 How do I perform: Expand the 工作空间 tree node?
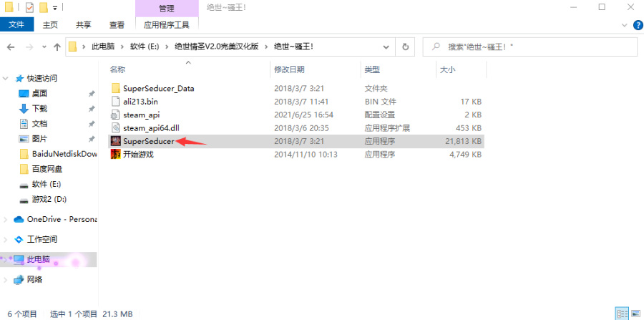coord(5,239)
